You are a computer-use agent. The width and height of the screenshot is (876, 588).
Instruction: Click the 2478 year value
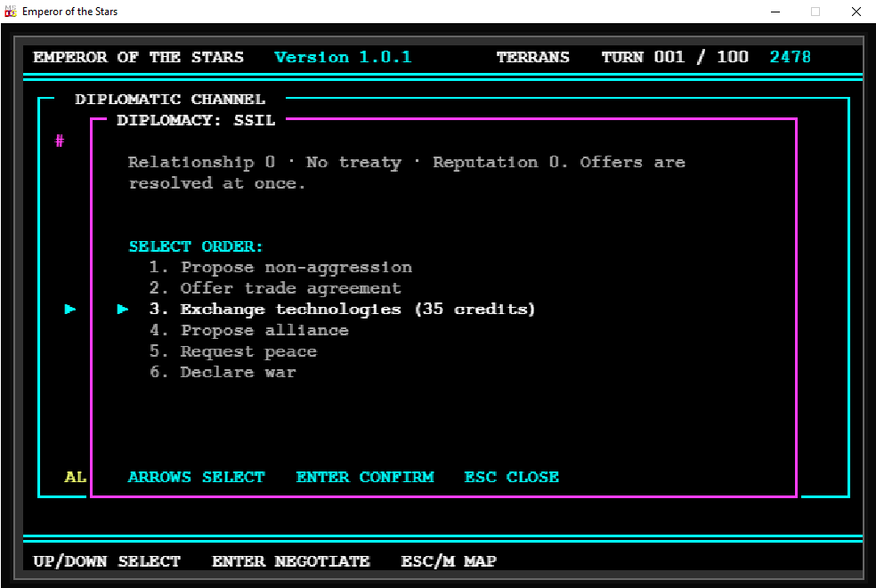click(x=790, y=57)
